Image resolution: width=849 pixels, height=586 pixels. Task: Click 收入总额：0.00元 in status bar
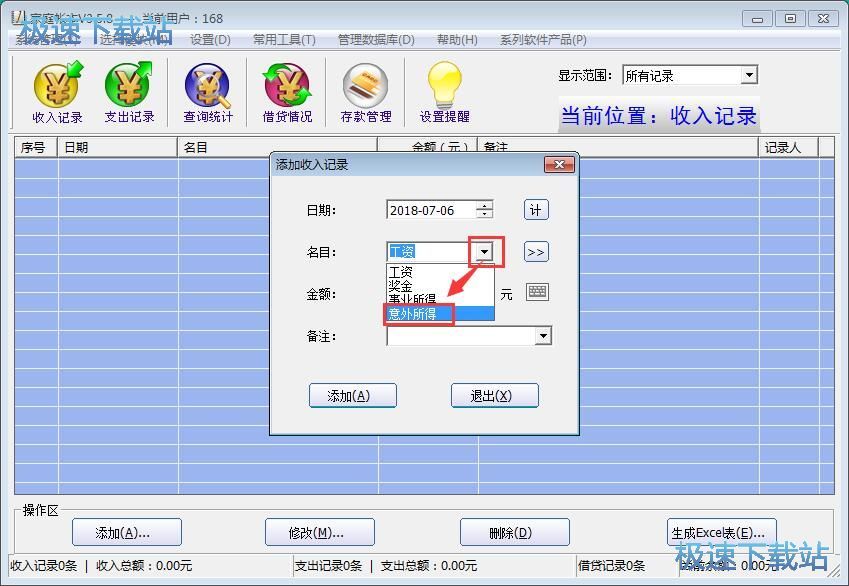144,565
